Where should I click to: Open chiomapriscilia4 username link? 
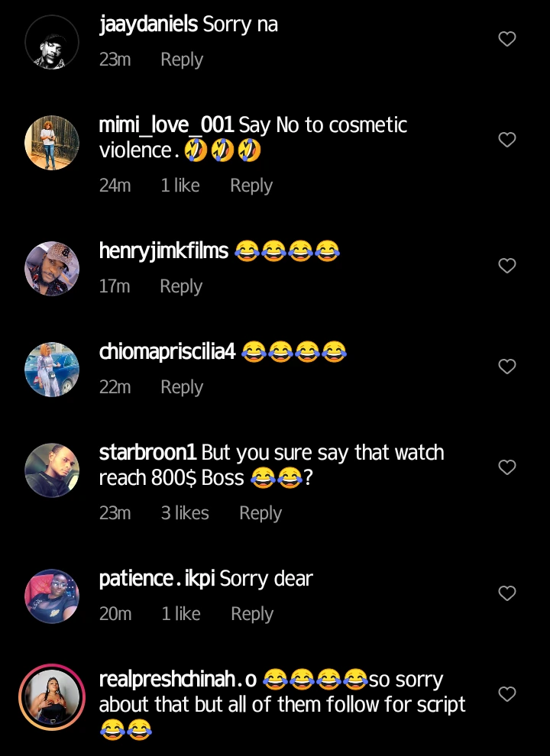click(167, 351)
